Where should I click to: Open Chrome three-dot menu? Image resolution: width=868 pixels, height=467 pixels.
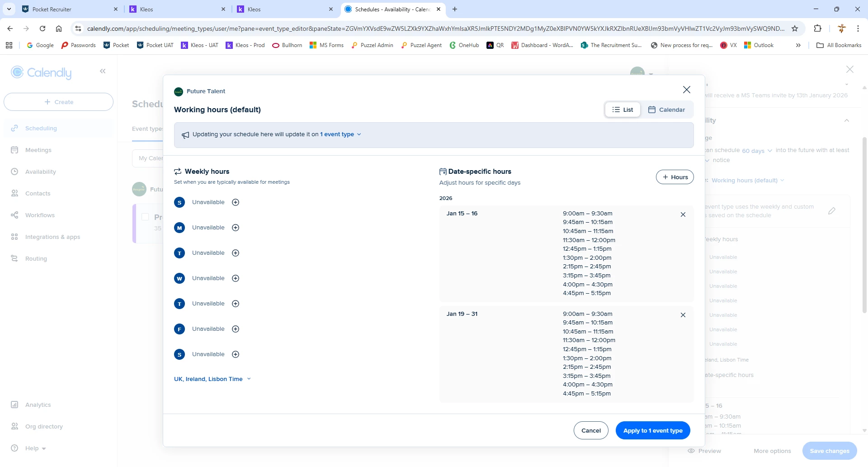pyautogui.click(x=858, y=29)
